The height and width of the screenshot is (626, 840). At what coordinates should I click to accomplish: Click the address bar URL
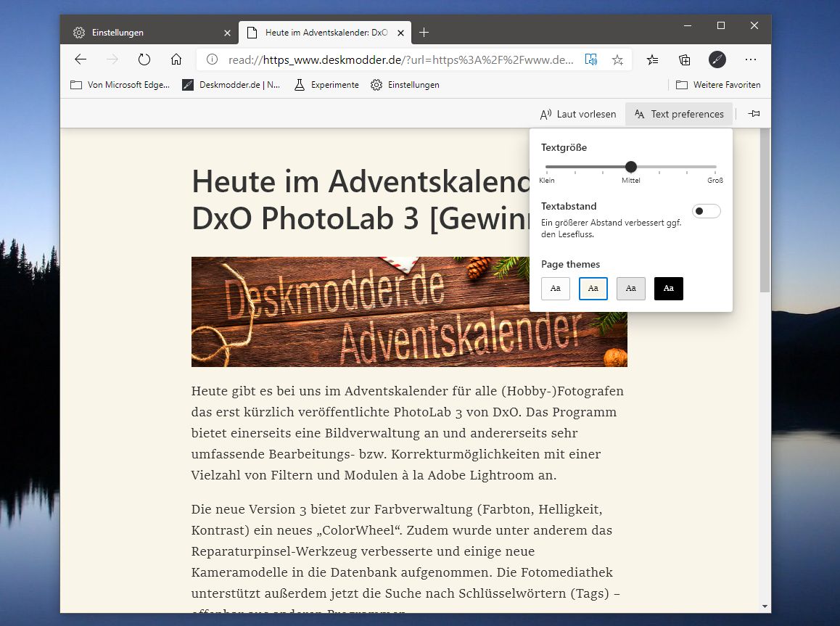click(400, 60)
